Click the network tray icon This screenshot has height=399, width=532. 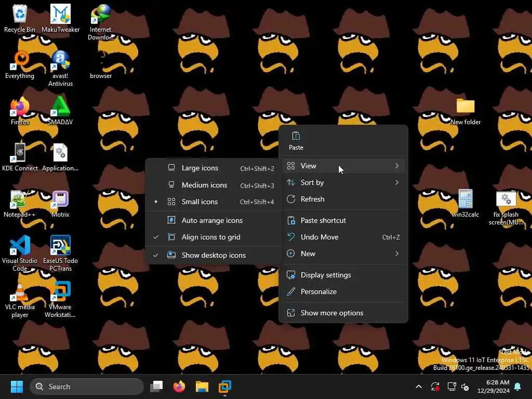pos(451,387)
